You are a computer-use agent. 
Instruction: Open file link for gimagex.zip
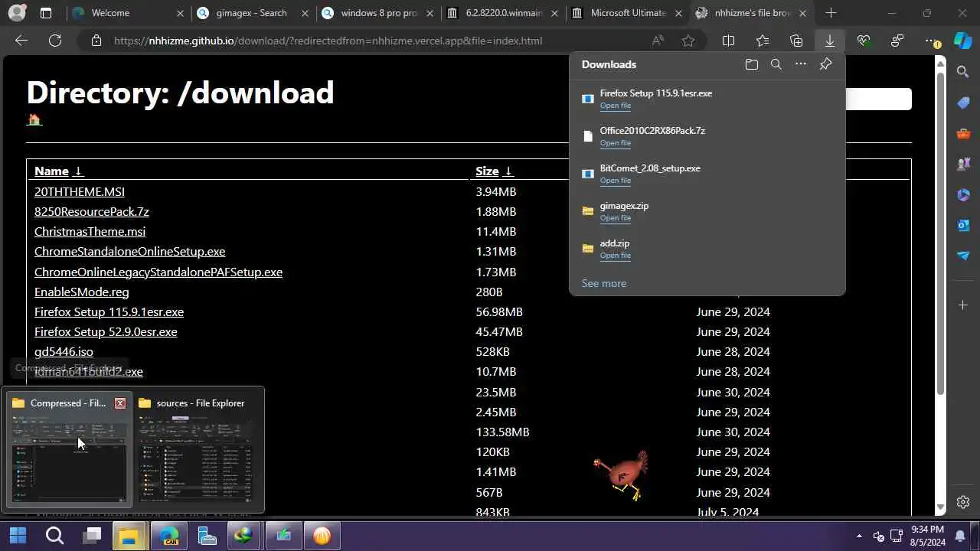click(616, 218)
